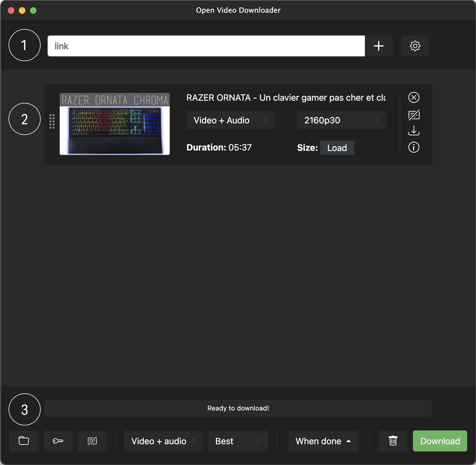
Task: Show info for the RAZER ORNATA video
Action: [x=414, y=147]
